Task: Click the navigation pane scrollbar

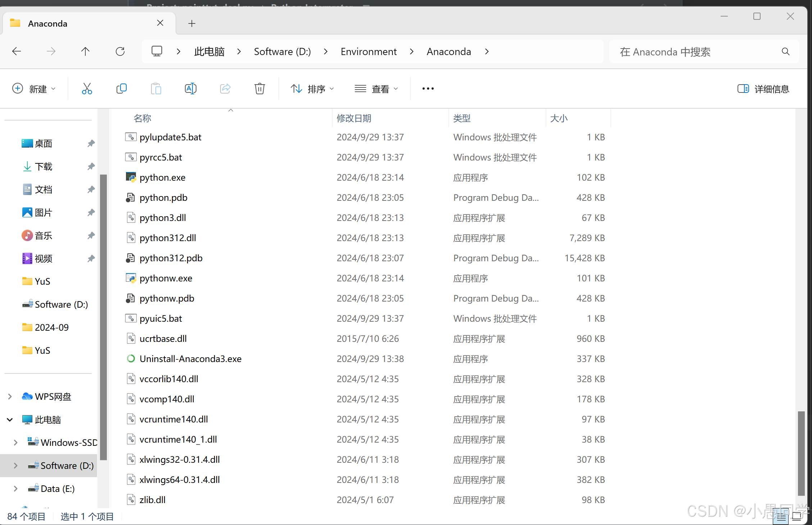Action: coord(104,317)
